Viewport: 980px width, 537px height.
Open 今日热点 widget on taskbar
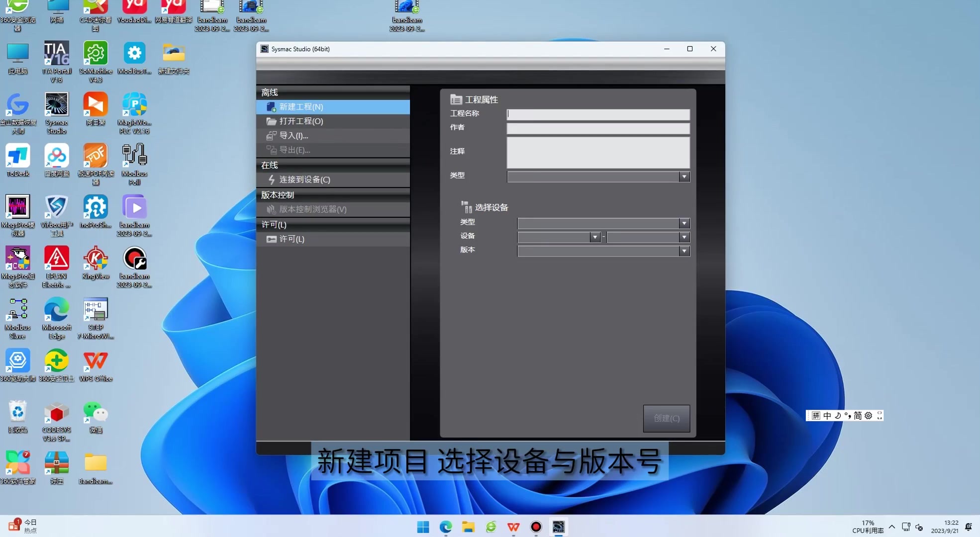(x=22, y=526)
